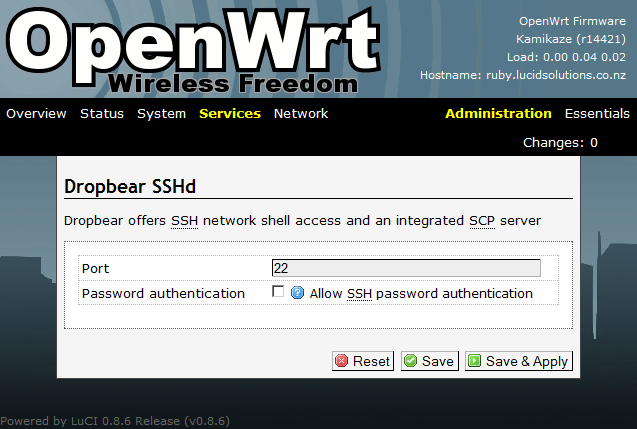Viewport: 637px width, 429px height.
Task: Switch to Essentials mode
Action: click(597, 114)
